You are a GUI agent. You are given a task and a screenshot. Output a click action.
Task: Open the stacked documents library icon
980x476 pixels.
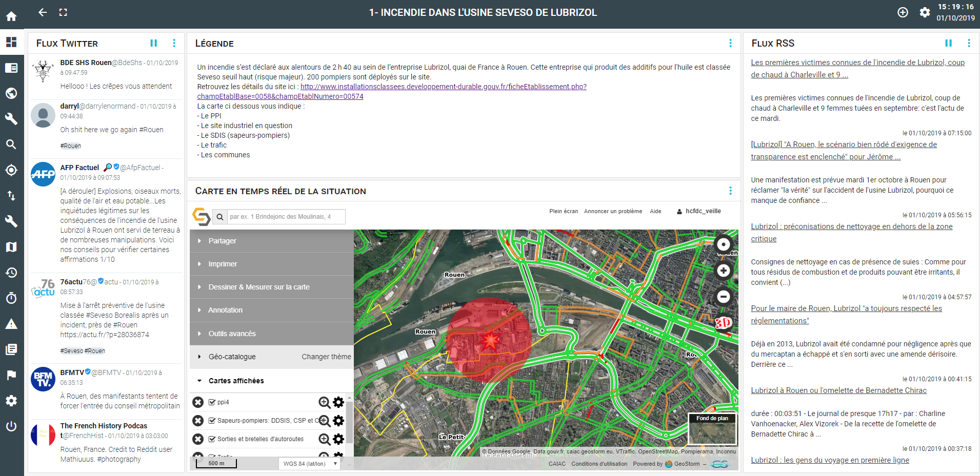(x=11, y=349)
